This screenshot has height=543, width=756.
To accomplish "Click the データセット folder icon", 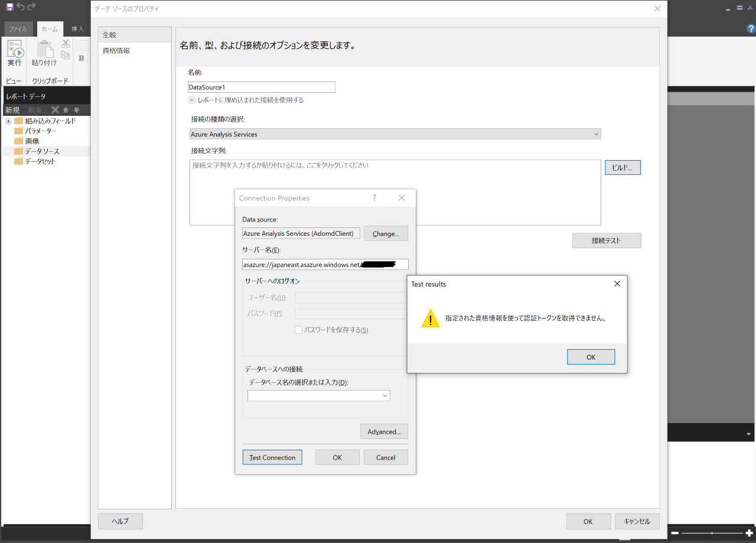I will point(19,161).
